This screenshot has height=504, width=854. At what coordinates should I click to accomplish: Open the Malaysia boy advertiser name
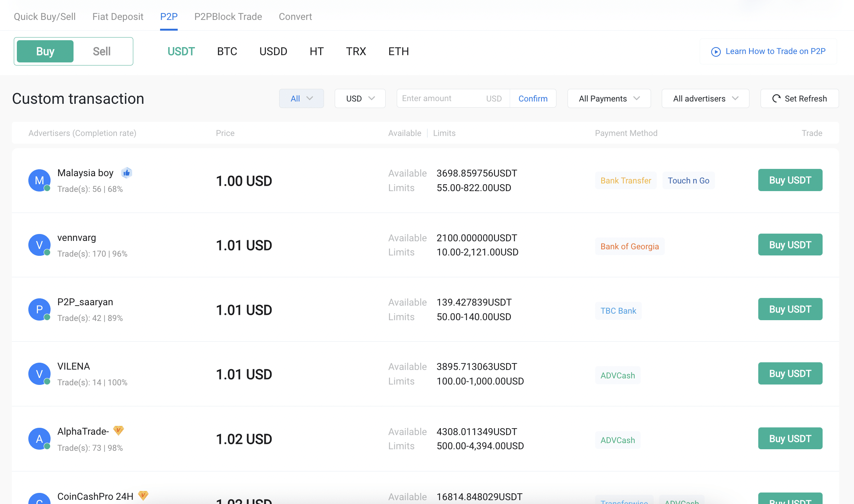pyautogui.click(x=85, y=173)
